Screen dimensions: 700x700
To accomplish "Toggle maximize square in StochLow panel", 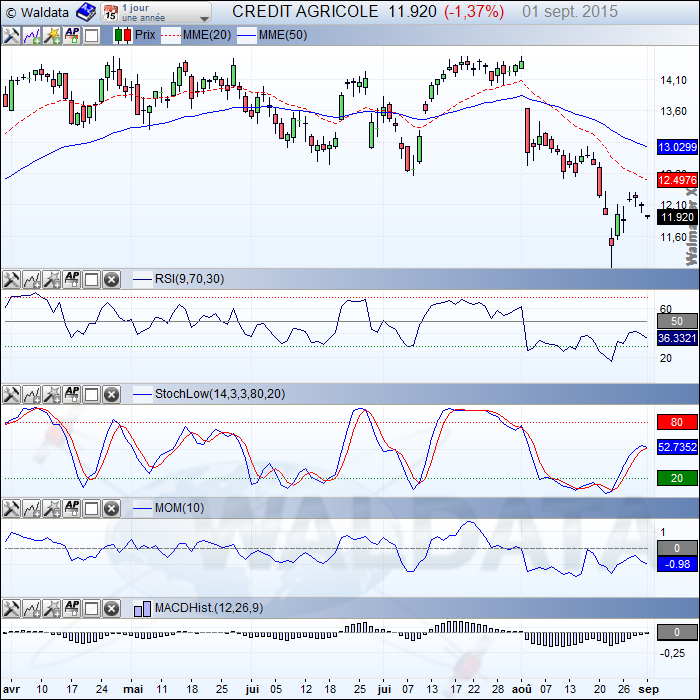I will point(92,395).
